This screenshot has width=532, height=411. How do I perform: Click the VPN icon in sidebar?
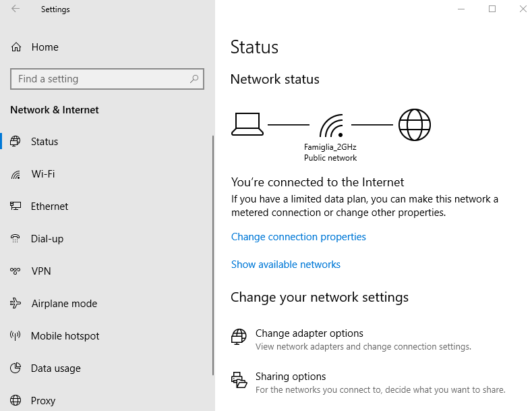pyautogui.click(x=16, y=271)
